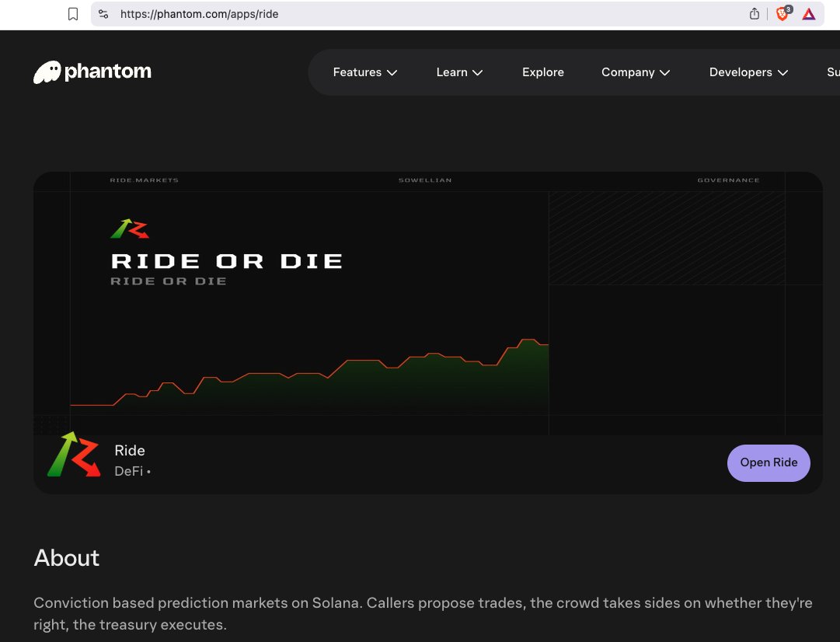Click the SOWELLIAN label in banner

(425, 180)
